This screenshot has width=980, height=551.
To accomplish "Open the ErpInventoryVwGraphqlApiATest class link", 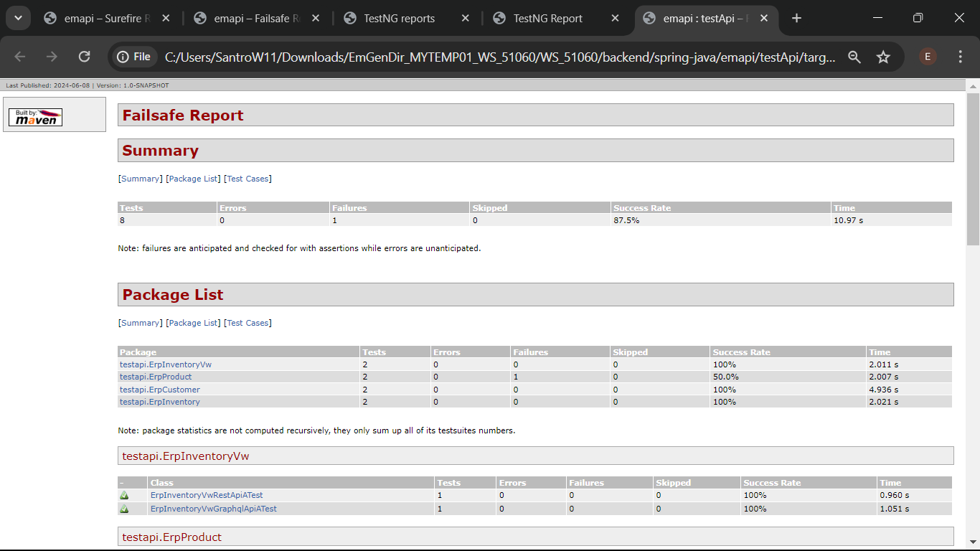I will click(x=214, y=509).
